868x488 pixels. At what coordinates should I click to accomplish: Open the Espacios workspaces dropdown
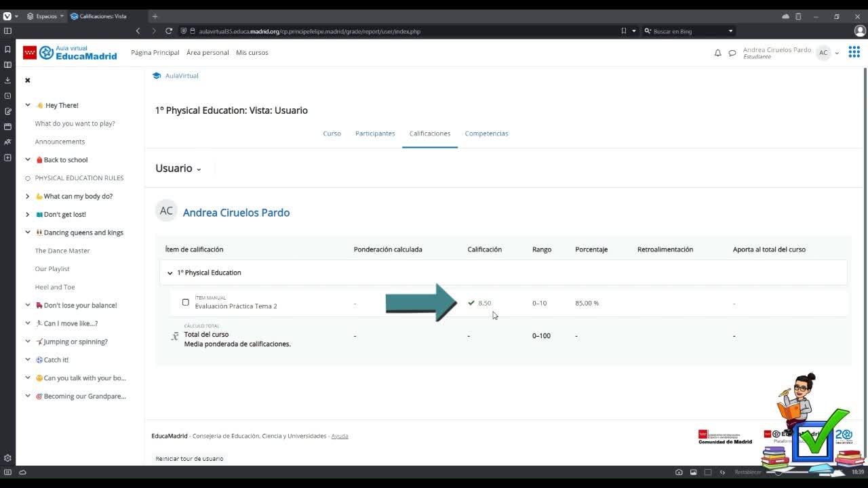coord(45,16)
